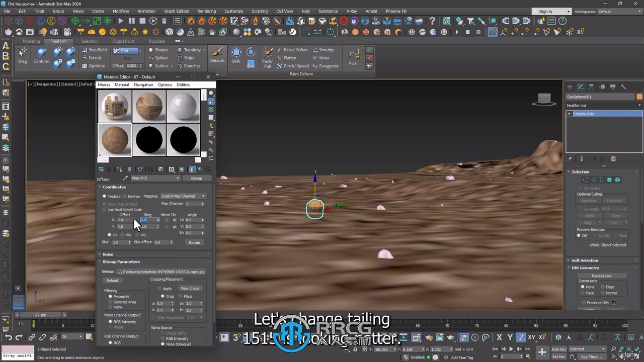Open the Workspaces Default dropdown
The image size is (644, 362).
coord(618,12)
